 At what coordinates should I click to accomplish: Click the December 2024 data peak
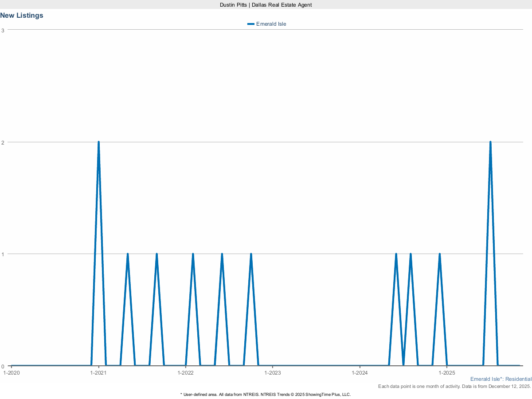click(x=439, y=254)
